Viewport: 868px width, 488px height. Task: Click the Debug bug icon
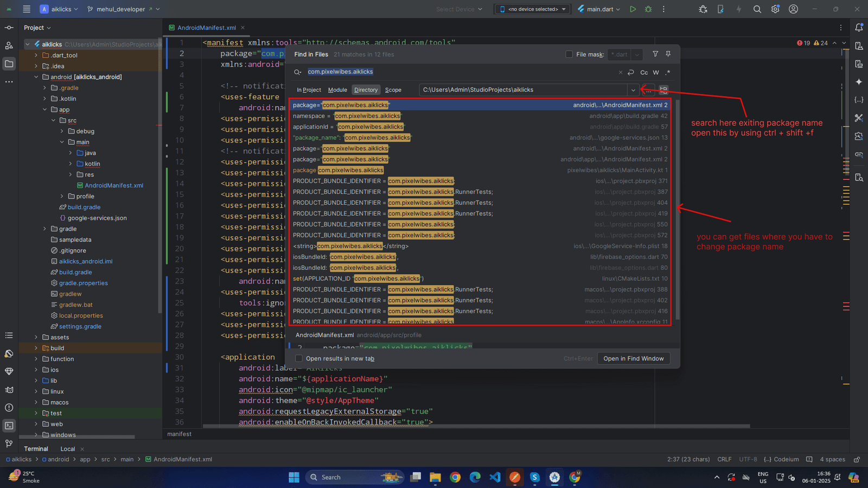click(x=648, y=9)
